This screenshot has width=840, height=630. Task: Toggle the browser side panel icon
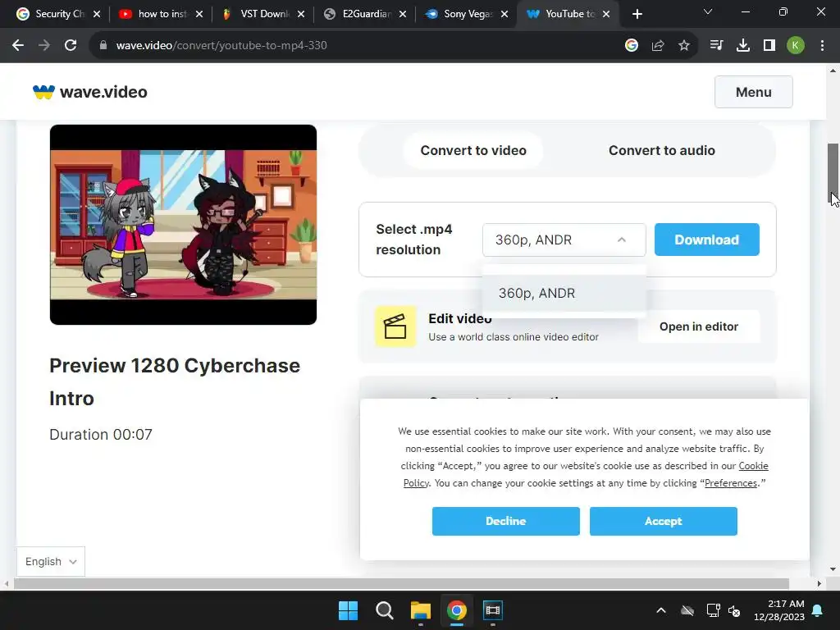click(769, 46)
